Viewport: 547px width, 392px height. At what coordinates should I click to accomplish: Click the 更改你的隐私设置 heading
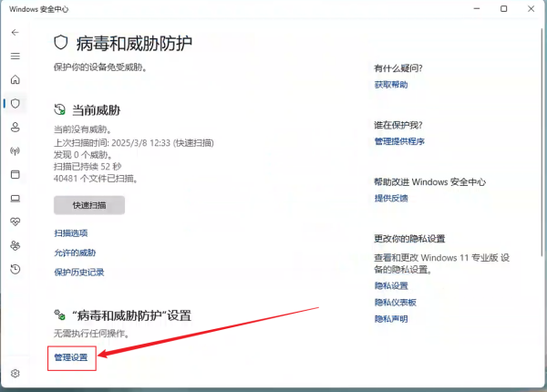(409, 239)
